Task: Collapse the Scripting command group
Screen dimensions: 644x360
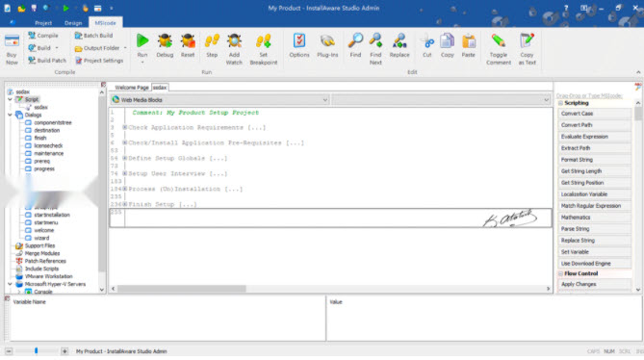Action: (560, 103)
